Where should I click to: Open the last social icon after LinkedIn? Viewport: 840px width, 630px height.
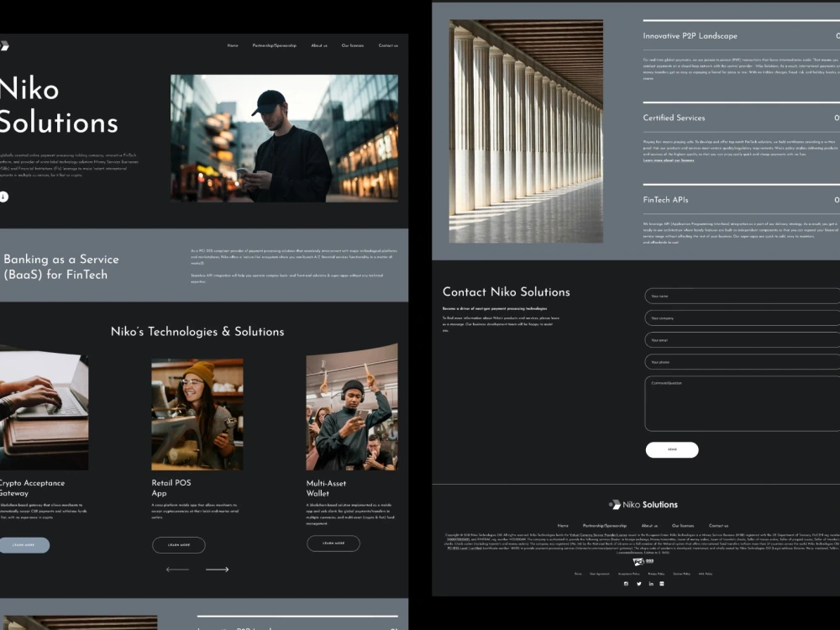point(662,584)
